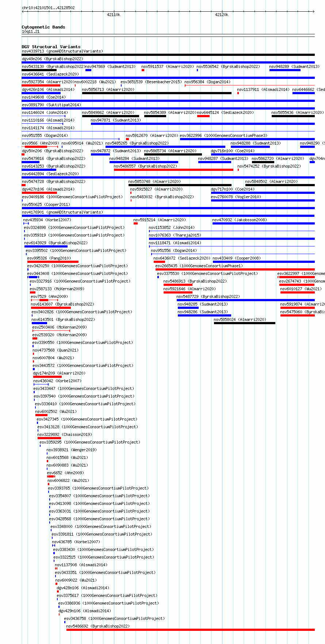The width and height of the screenshot is (325, 644).
Task: Click variant label nsv5911537 Almarri2020
Action: 168,66
